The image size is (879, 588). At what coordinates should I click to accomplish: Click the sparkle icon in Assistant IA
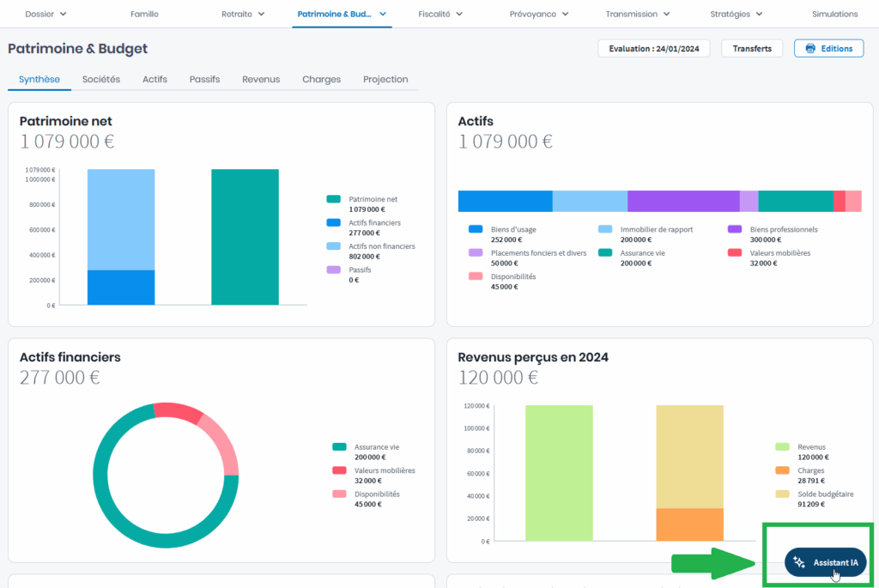point(799,562)
